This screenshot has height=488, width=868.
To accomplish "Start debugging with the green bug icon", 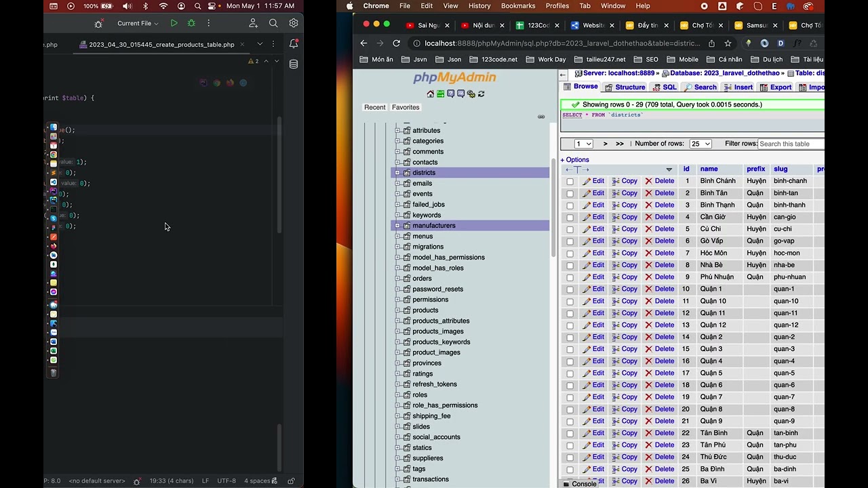I will (x=191, y=23).
